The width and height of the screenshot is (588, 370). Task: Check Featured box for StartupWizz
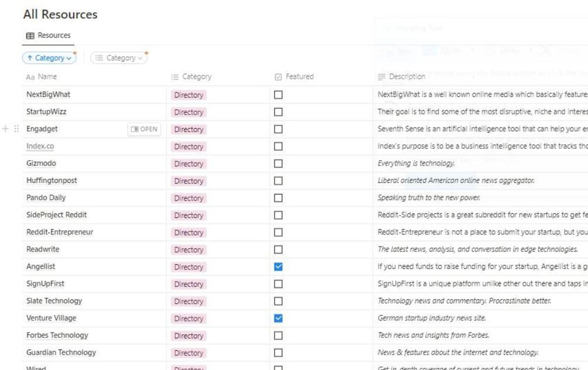point(278,112)
